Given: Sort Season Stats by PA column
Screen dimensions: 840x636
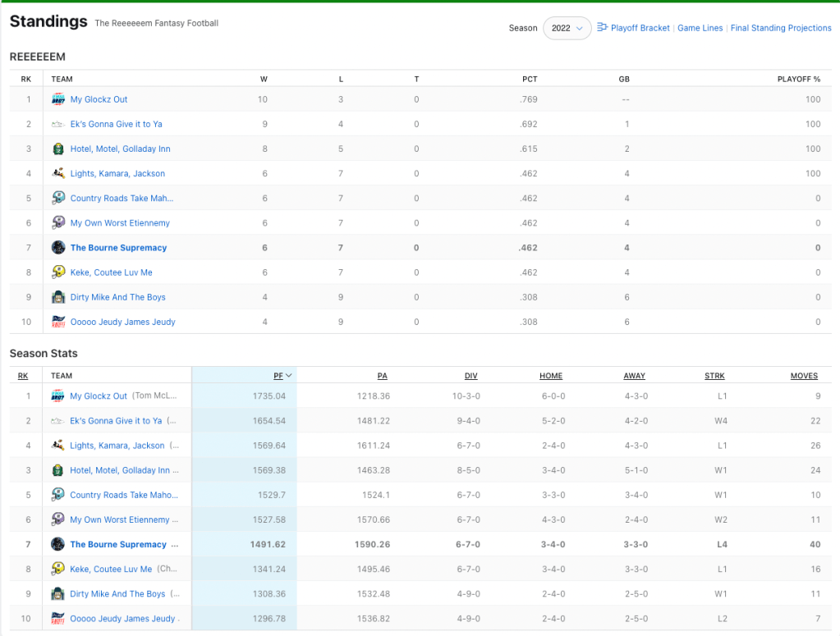Looking at the screenshot, I should [x=383, y=376].
